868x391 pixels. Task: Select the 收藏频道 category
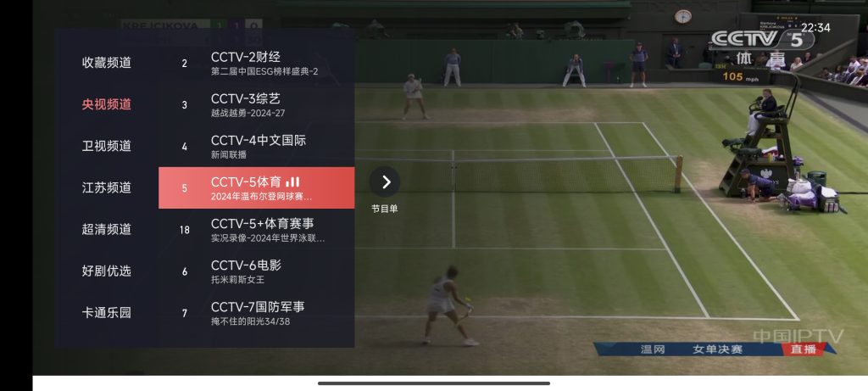tap(106, 63)
